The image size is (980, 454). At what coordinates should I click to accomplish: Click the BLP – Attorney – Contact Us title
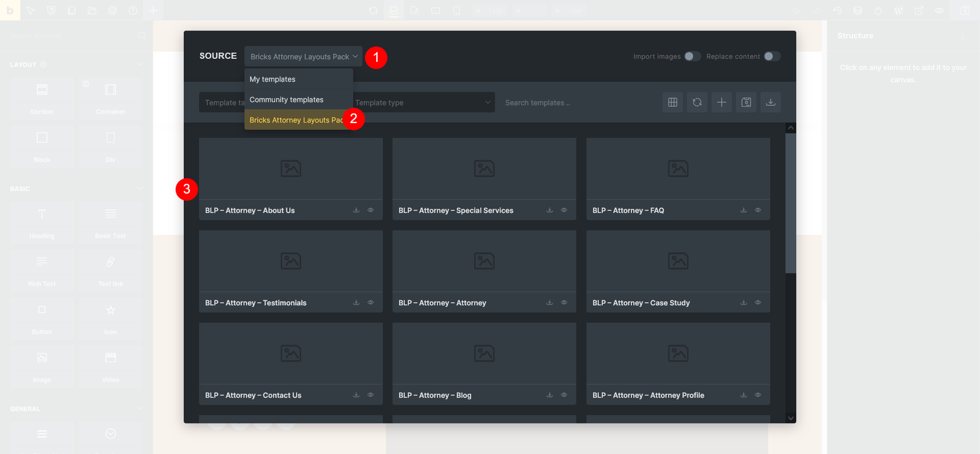tap(253, 395)
